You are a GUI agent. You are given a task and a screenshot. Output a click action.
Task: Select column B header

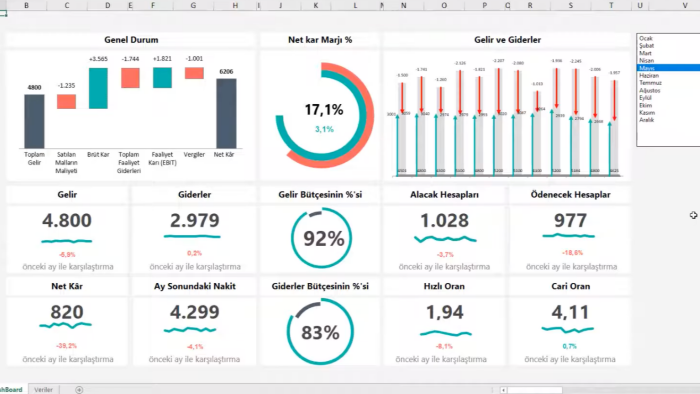point(26,5)
